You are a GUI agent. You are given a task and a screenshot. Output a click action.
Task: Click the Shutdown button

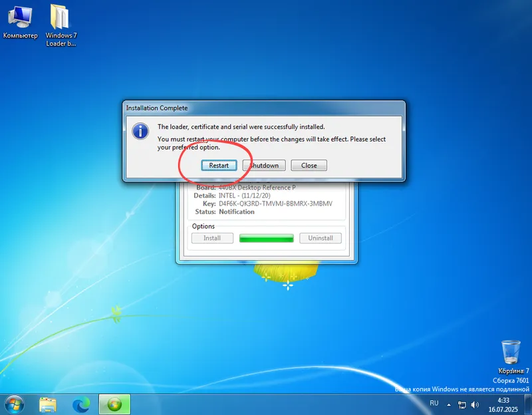coord(264,165)
